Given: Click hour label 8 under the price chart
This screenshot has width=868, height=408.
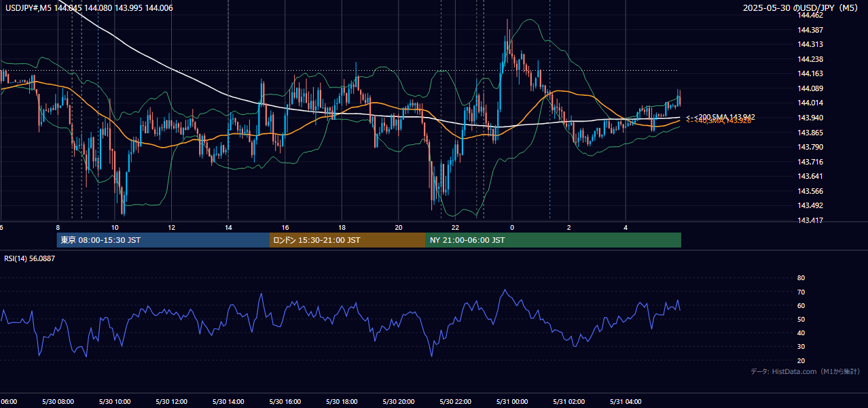Looking at the screenshot, I should coord(58,227).
